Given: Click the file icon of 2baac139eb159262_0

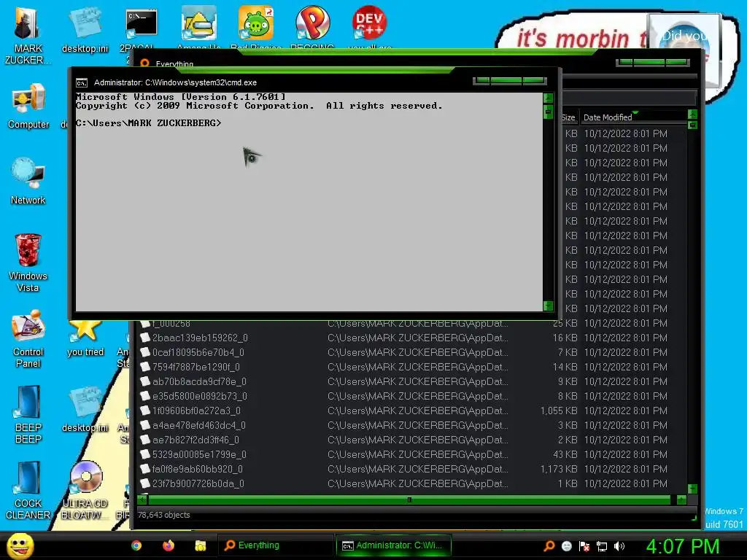Looking at the screenshot, I should click(145, 338).
